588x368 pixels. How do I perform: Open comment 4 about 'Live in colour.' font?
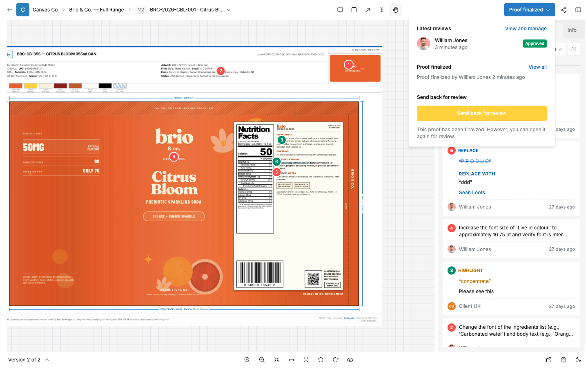coord(511,238)
